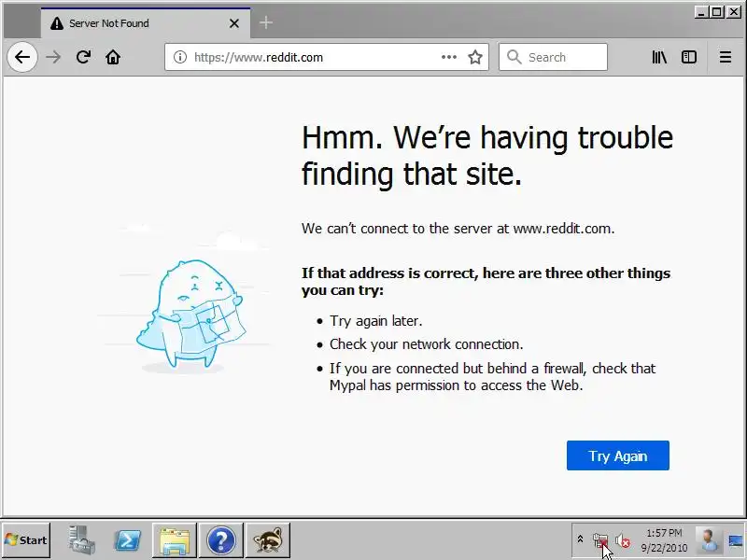Show hidden system tray icons

pyautogui.click(x=580, y=539)
